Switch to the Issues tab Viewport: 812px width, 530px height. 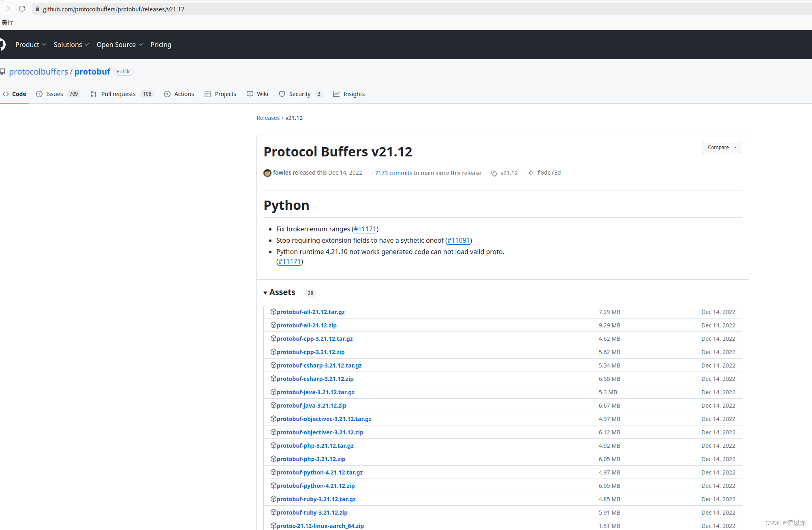(58, 94)
